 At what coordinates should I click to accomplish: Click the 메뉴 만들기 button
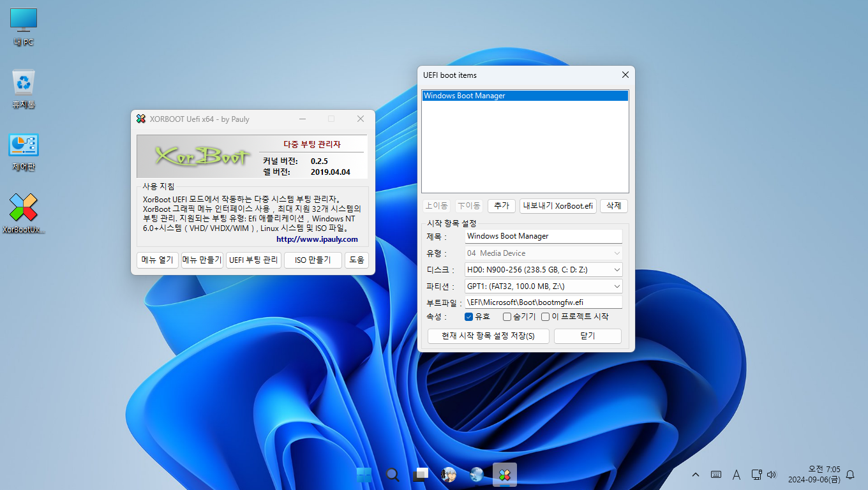[x=202, y=260]
